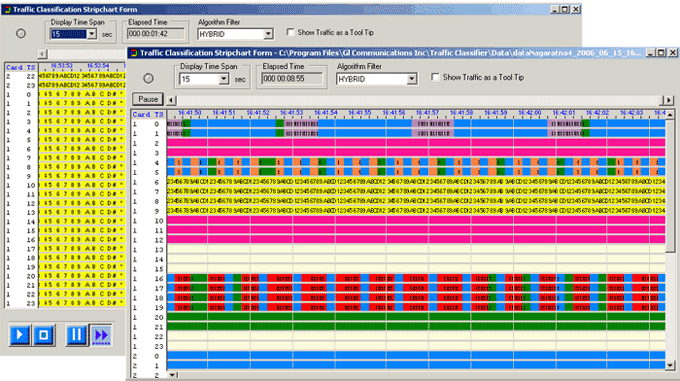Click the 16:42:00 time marker
The width and height of the screenshot is (680, 381).
(x=530, y=113)
